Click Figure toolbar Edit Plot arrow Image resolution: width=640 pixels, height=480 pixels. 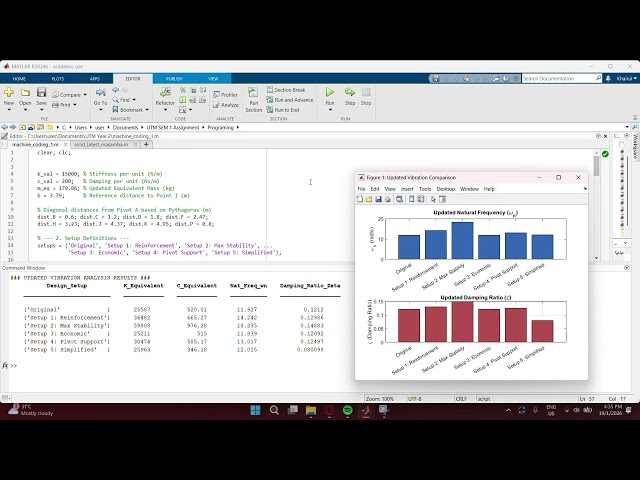tap(433, 199)
